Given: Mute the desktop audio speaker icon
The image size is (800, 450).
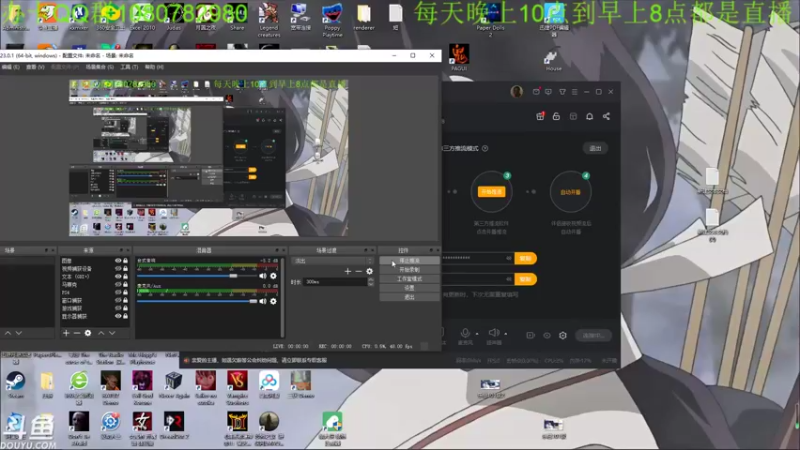Looking at the screenshot, I should pyautogui.click(x=263, y=276).
